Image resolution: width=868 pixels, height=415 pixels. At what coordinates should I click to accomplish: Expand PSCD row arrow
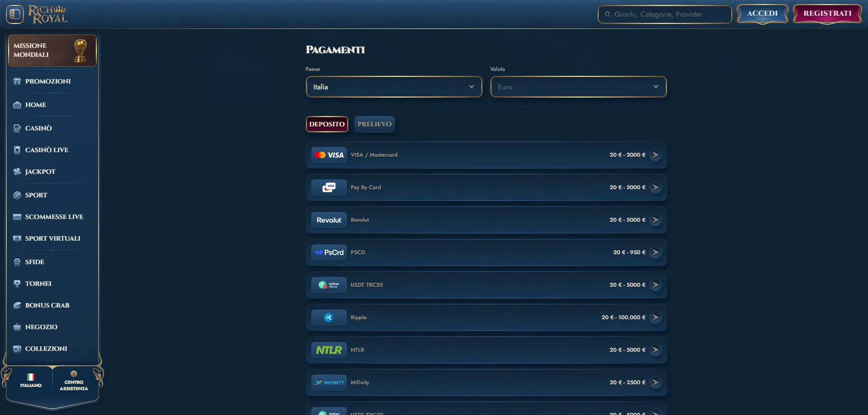point(655,252)
